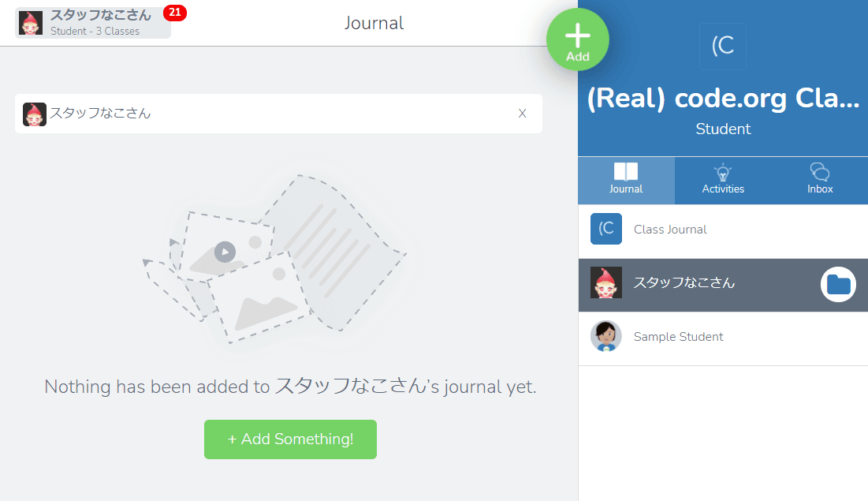Click the avatar in the filter chip

[35, 114]
